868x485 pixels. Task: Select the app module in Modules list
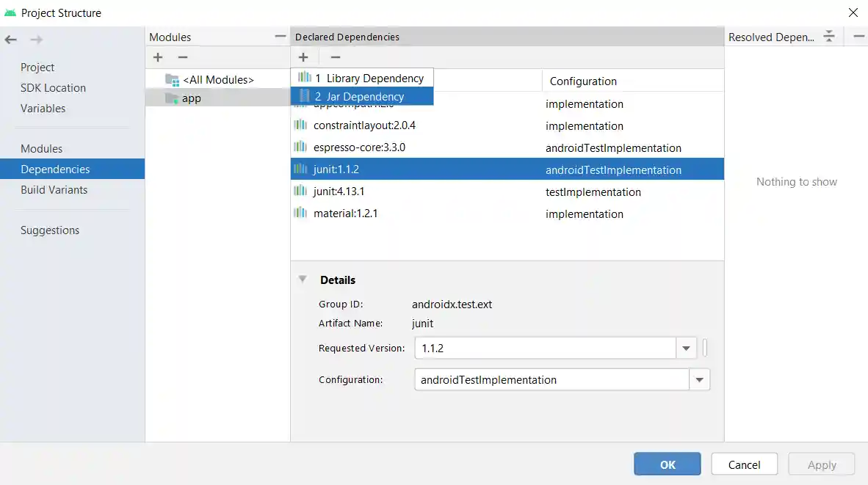click(190, 98)
